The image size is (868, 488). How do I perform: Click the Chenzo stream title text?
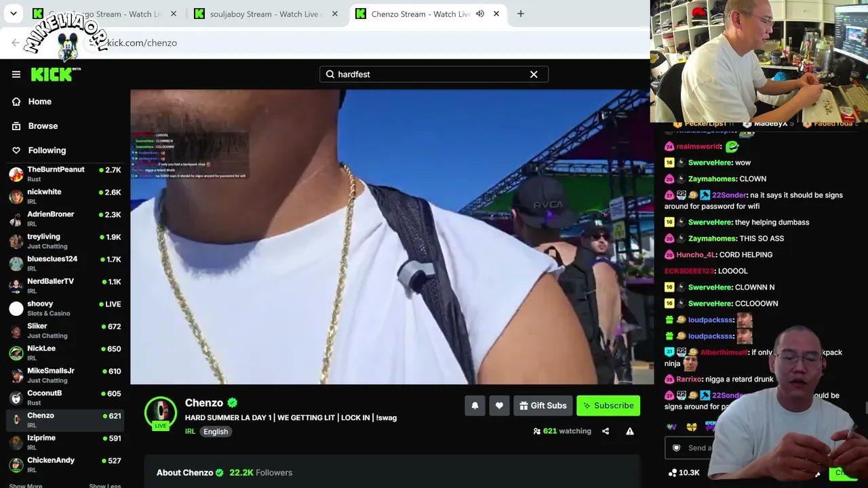coord(291,418)
